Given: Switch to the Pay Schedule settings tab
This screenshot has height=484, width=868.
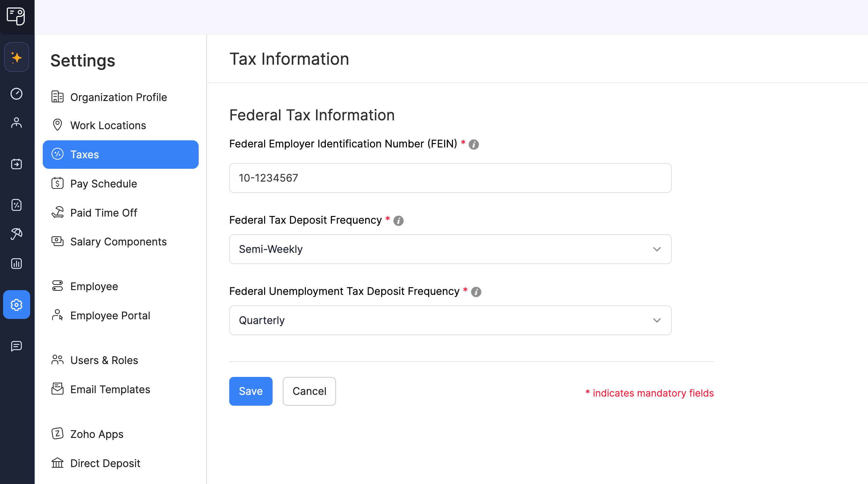Looking at the screenshot, I should pos(103,183).
